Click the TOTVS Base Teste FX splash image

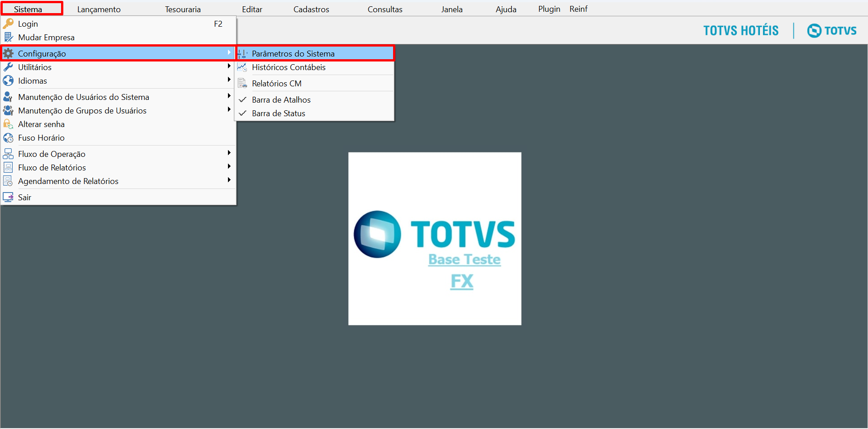(x=434, y=238)
